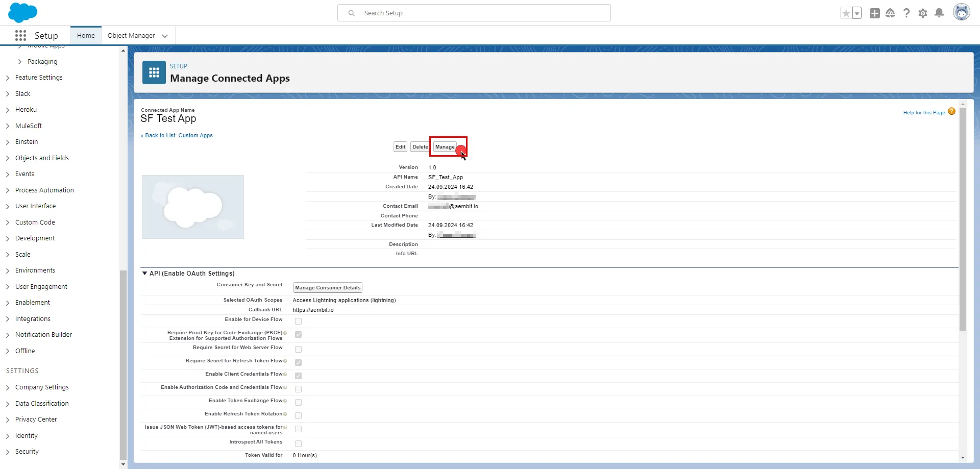Image resolution: width=980 pixels, height=469 pixels.
Task: Expand the Integrations node
Action: [8, 319]
